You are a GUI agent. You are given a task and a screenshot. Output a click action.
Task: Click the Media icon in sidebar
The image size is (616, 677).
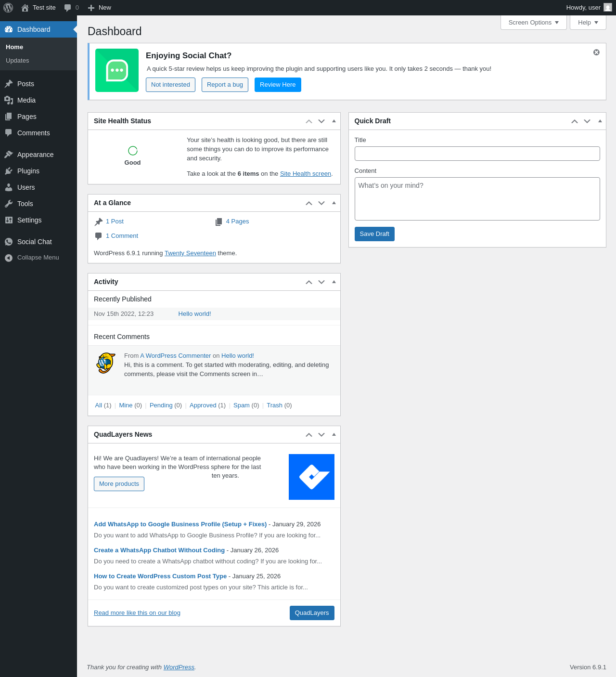pos(9,100)
